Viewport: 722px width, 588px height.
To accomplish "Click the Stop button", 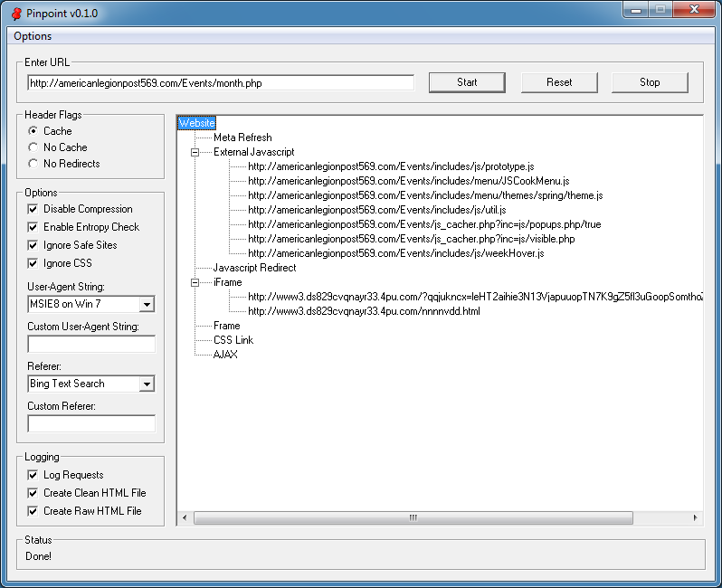I will [650, 82].
